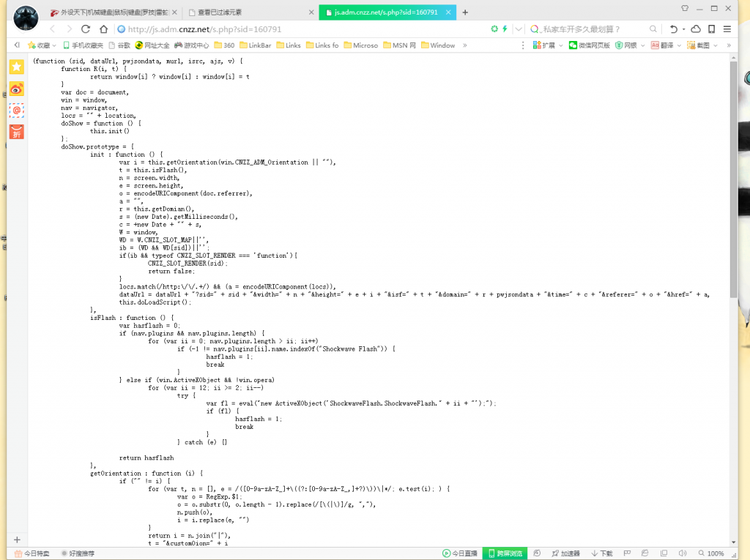750x560 pixels.
Task: Go to the browser home page
Action: click(103, 29)
